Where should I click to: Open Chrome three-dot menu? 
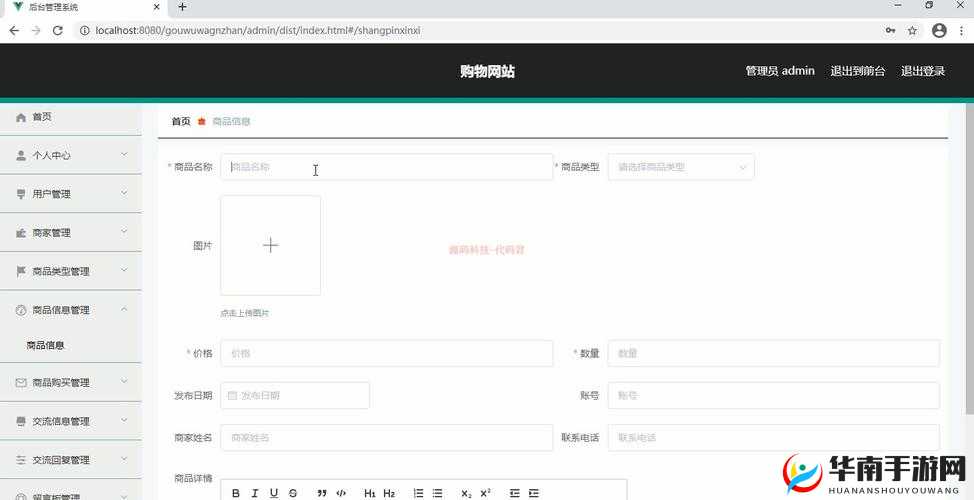pos(963,30)
